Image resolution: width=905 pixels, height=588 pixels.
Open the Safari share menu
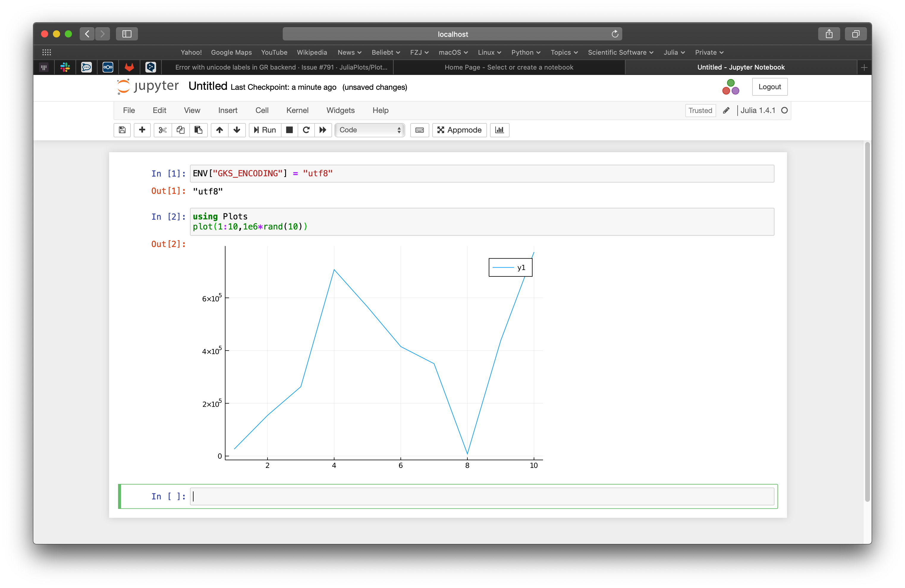pos(829,34)
